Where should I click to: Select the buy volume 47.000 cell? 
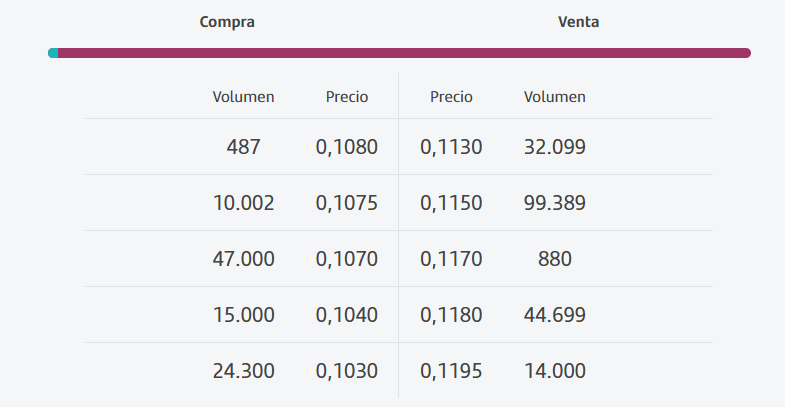coord(243,259)
